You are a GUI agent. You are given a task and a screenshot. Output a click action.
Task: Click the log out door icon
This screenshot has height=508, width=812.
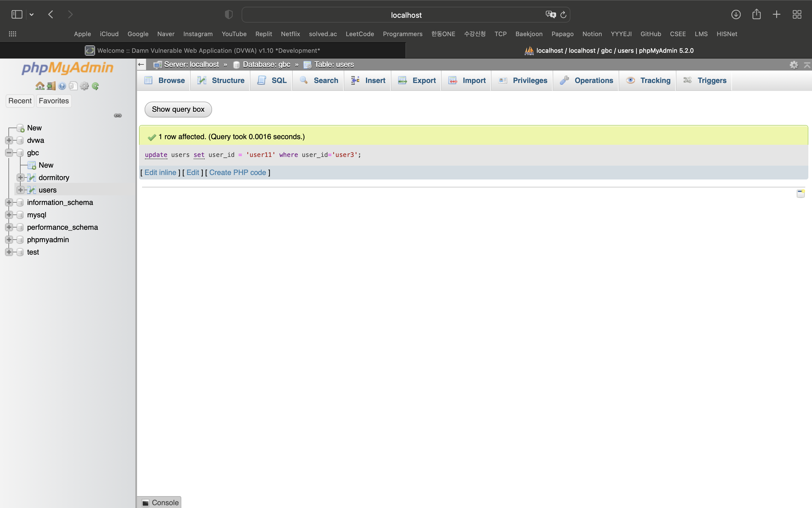pos(51,86)
